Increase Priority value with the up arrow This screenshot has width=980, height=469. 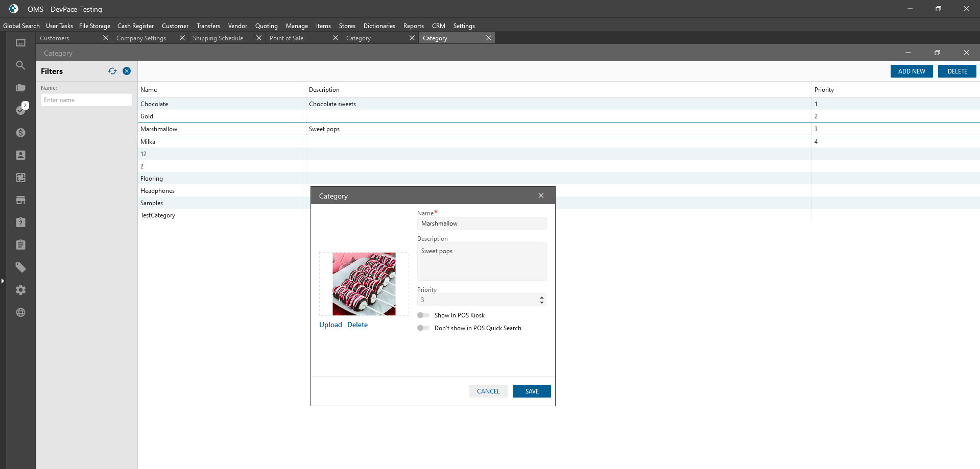click(x=541, y=297)
